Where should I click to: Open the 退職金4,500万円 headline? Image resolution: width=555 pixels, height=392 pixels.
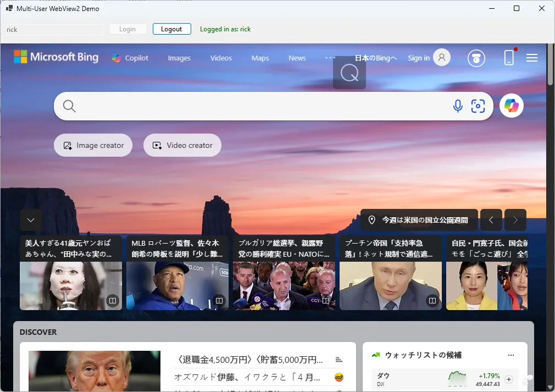248,360
